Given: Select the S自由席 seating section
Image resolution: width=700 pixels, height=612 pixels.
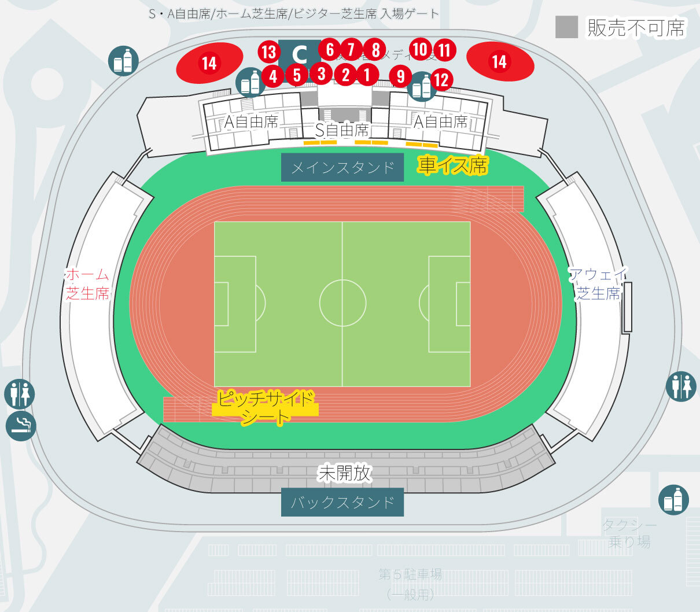Looking at the screenshot, I should point(342,130).
